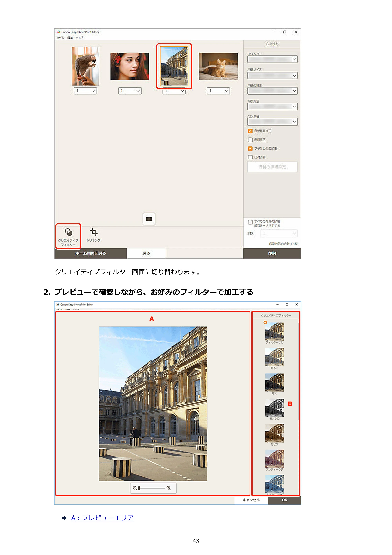Open the copies dropdown under woman portrait
The image size is (392, 555).
click(130, 91)
